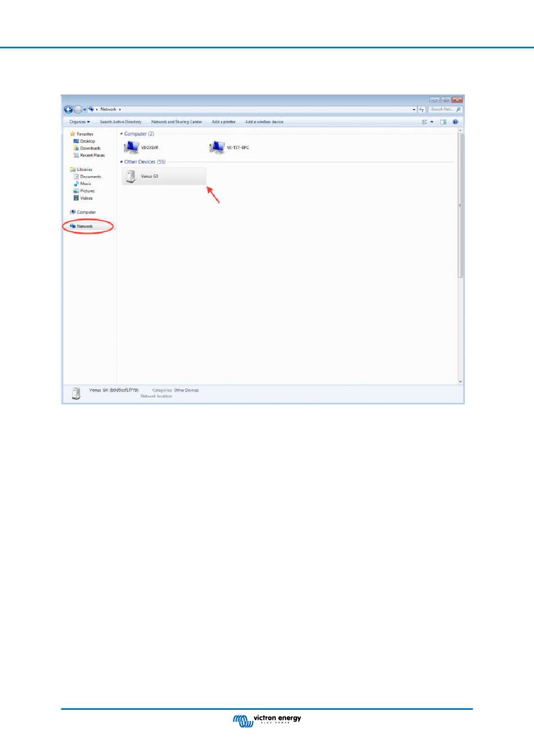Screen dimensions: 534x756
Task: Click the Recent Places icon
Action: click(76, 156)
